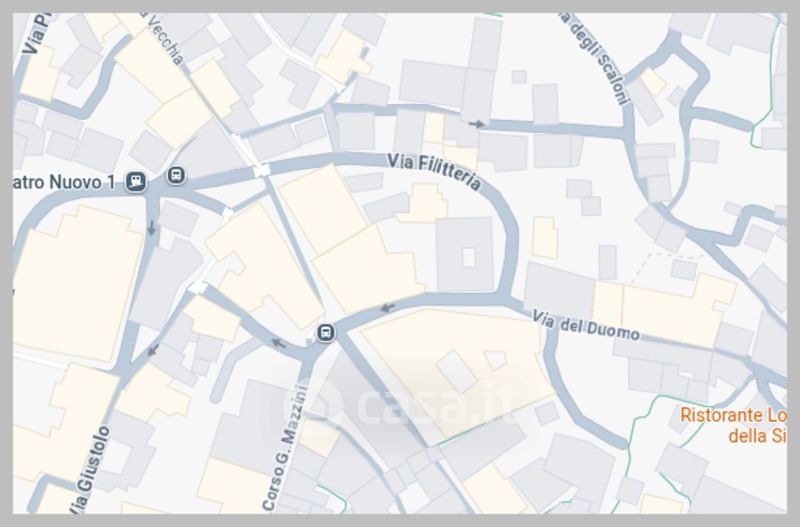The width and height of the screenshot is (800, 527).
Task: Click the Teatro Nuovo 1 stop label
Action: coord(64,183)
